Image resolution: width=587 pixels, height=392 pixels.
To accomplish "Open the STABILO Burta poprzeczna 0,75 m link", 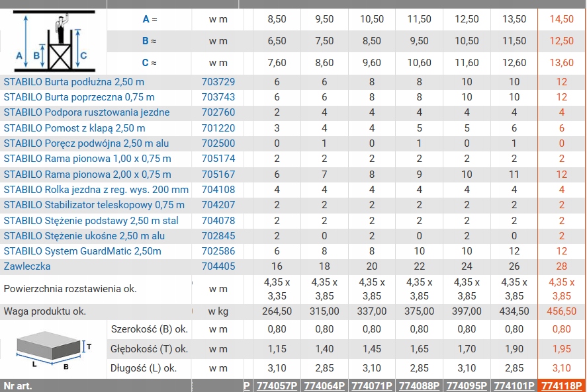I will [79, 97].
